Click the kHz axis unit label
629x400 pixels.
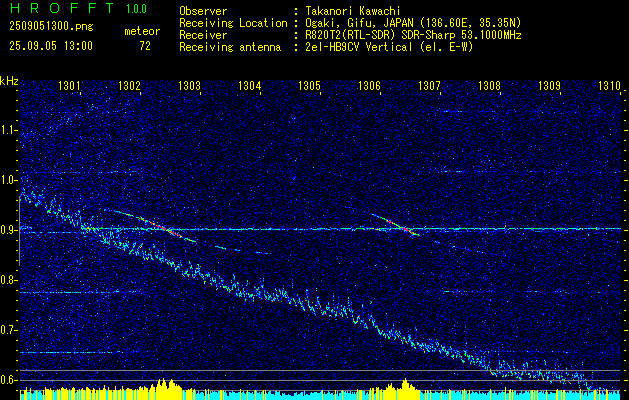click(x=9, y=81)
